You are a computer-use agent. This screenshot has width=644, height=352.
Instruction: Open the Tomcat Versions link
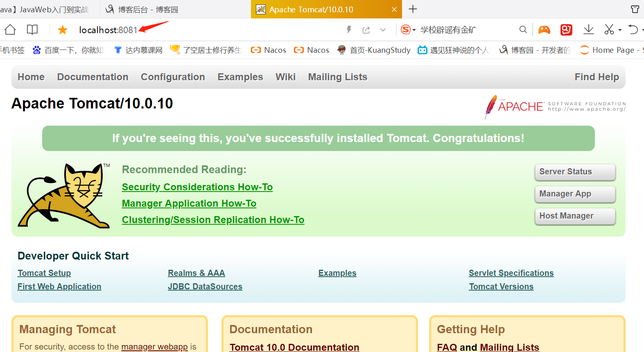[501, 287]
